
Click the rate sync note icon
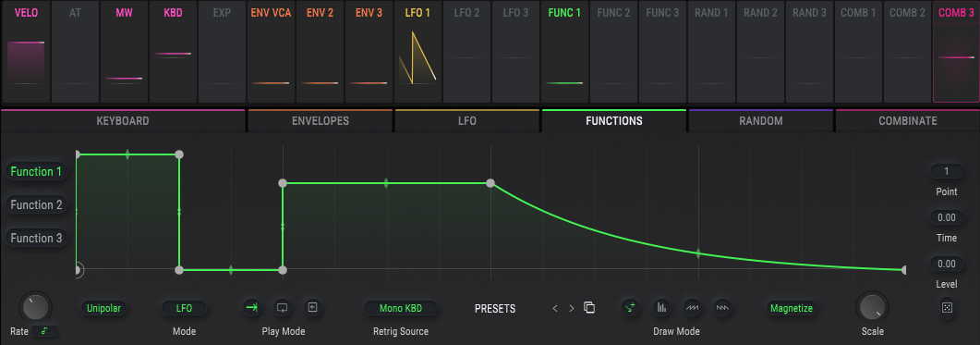[x=45, y=331]
